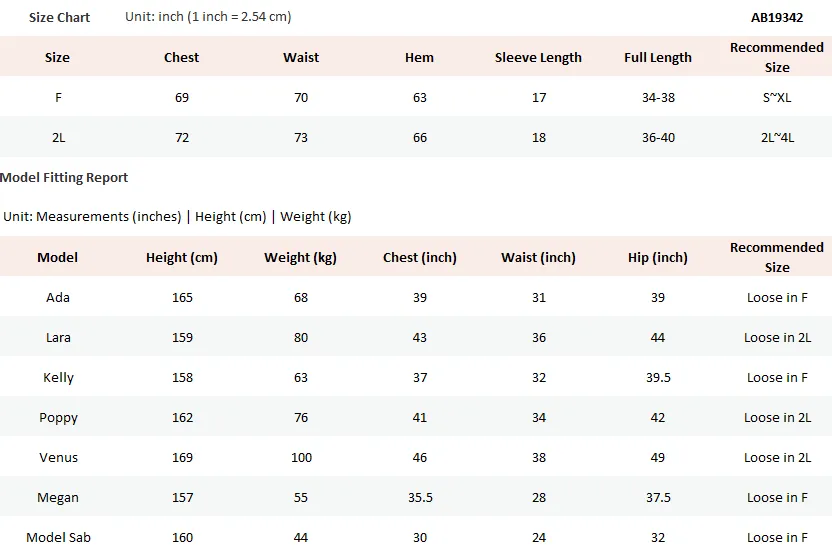832x557 pixels.
Task: Click Poppy's Loose in 2L recommendation
Action: (x=777, y=417)
